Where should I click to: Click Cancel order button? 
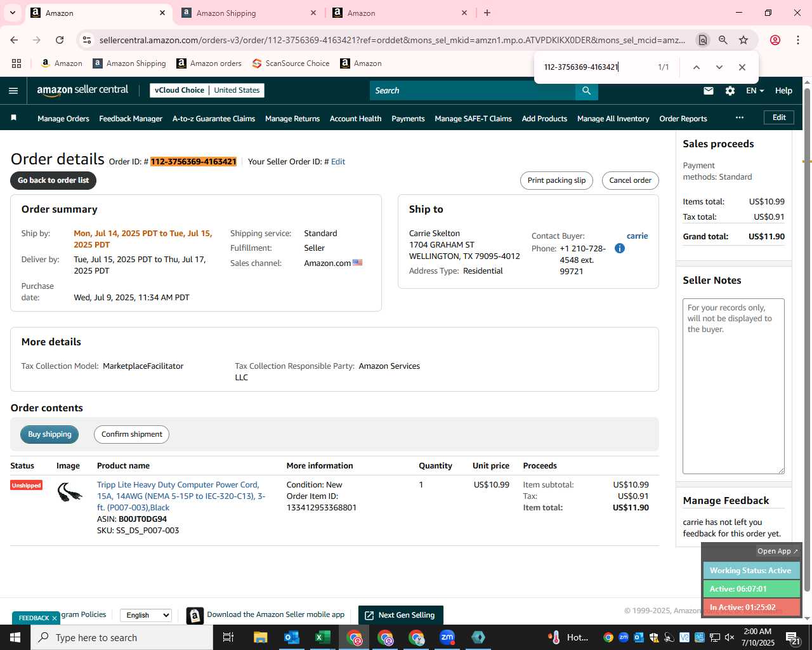(630, 180)
